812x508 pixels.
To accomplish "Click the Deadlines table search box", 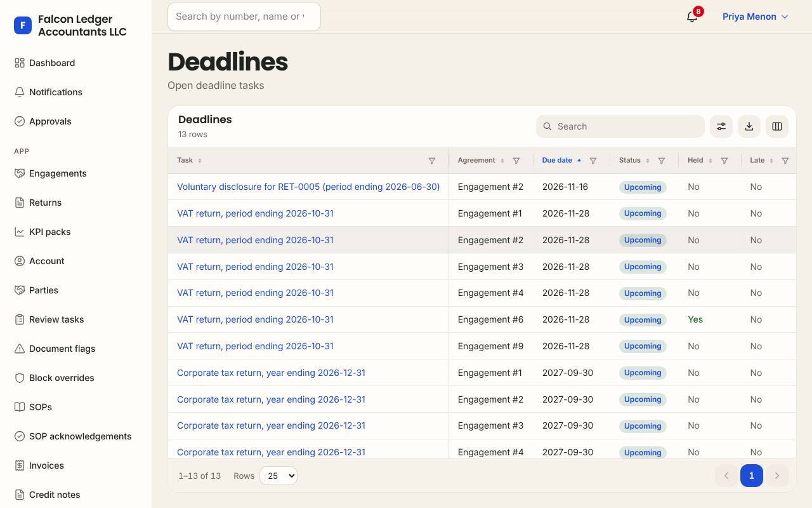I will coord(620,126).
